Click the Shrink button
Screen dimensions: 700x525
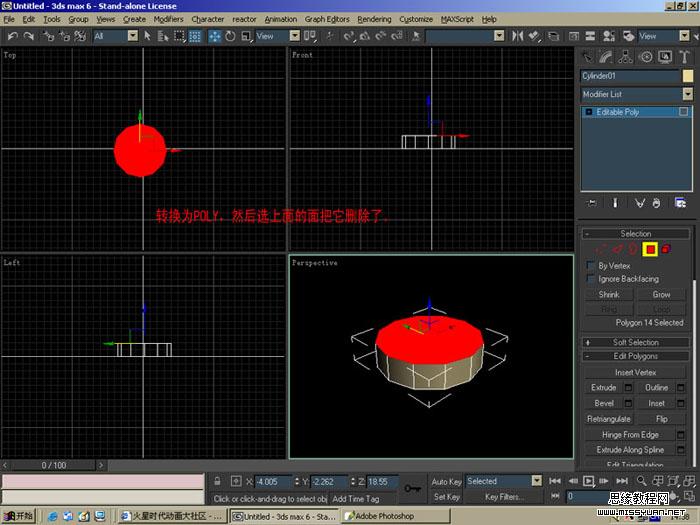pyautogui.click(x=609, y=295)
